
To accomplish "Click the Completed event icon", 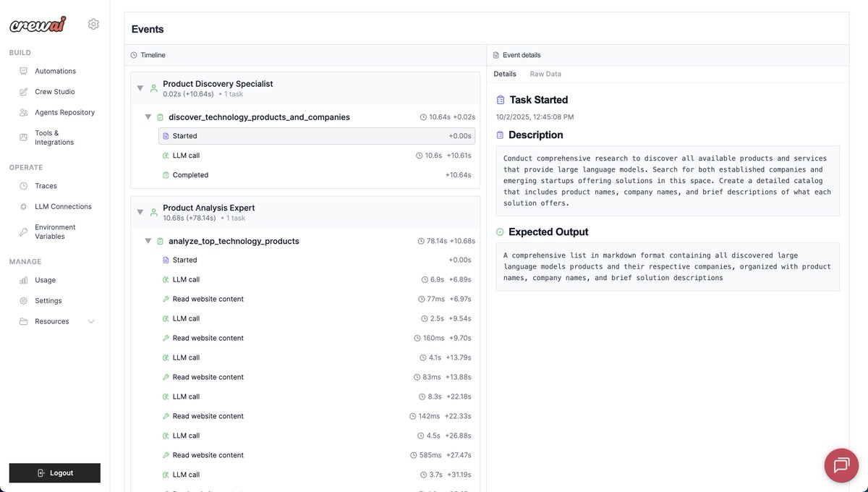I will click(x=166, y=175).
